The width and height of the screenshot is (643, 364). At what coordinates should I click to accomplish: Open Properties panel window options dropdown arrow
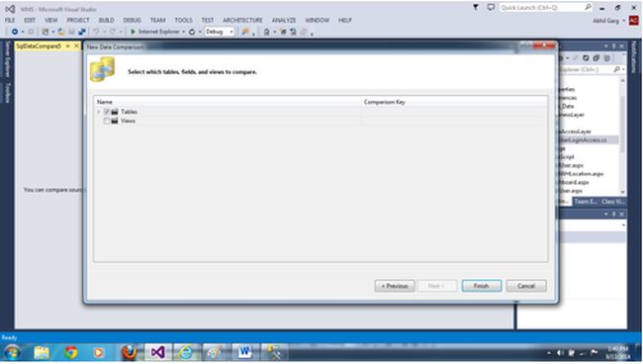click(x=605, y=214)
